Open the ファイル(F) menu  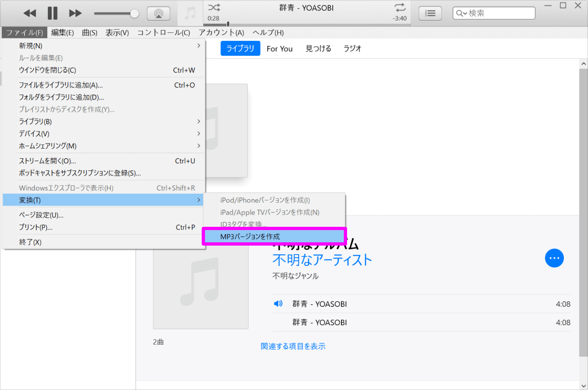pos(24,33)
